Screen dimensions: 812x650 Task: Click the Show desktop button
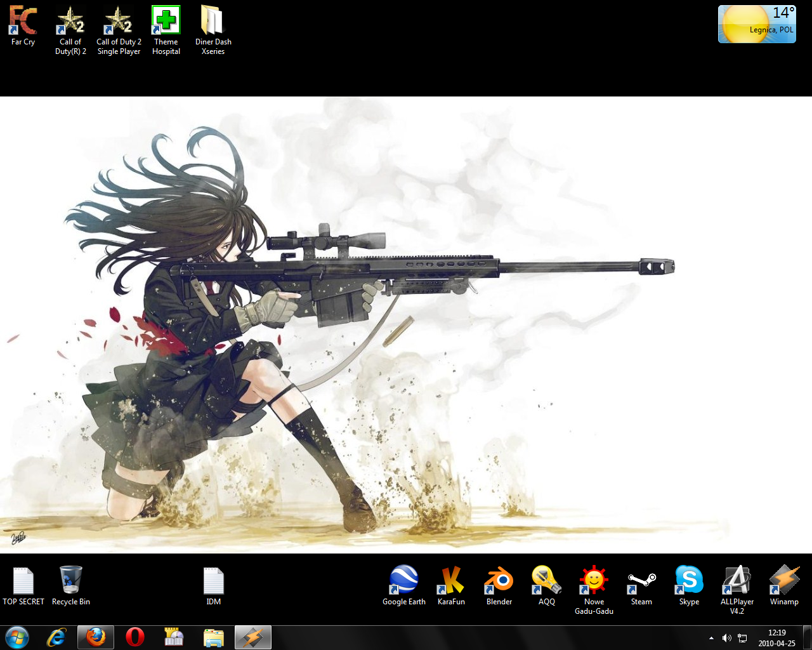[807, 638]
